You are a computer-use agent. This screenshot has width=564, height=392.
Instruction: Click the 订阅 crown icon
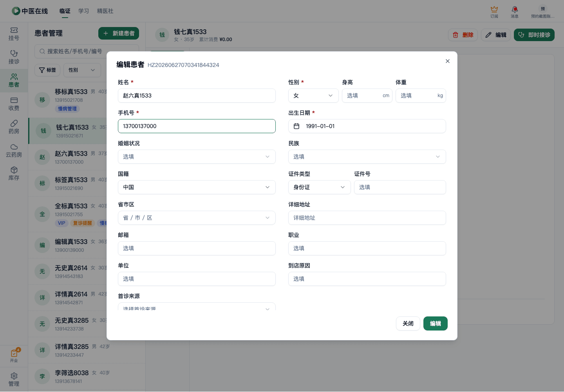tap(494, 12)
